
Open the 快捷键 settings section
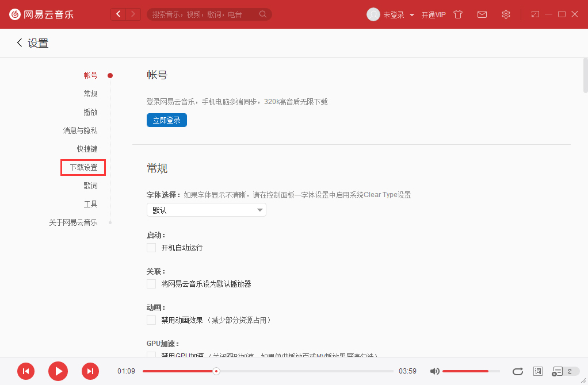tap(87, 149)
